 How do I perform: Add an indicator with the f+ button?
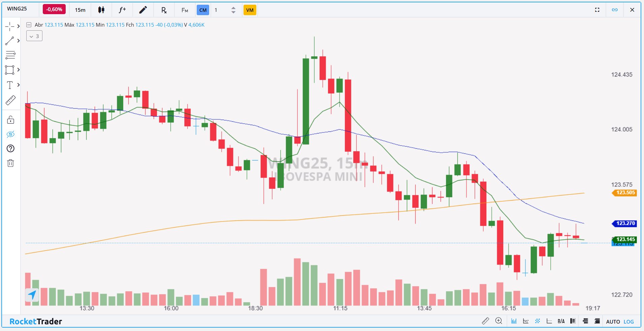[122, 10]
